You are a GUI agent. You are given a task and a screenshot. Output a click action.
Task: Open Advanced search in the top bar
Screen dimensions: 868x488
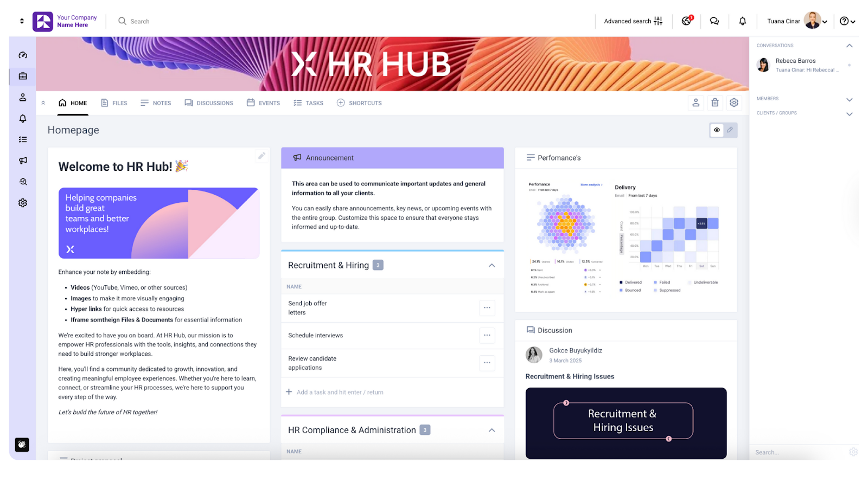[634, 21]
